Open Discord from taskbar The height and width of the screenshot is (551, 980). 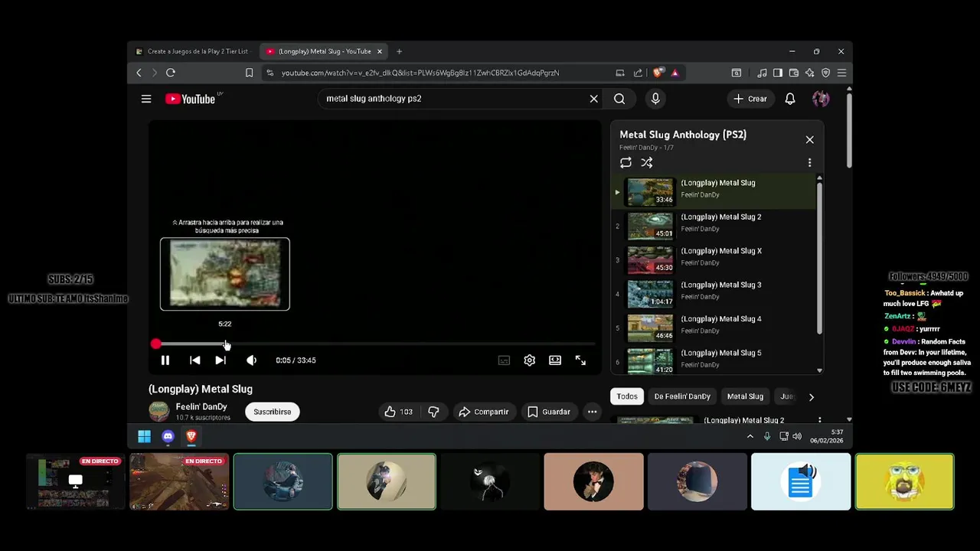(x=168, y=436)
